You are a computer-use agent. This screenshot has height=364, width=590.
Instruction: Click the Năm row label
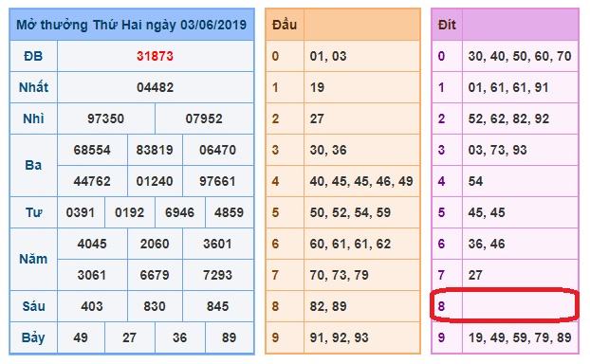click(x=33, y=259)
